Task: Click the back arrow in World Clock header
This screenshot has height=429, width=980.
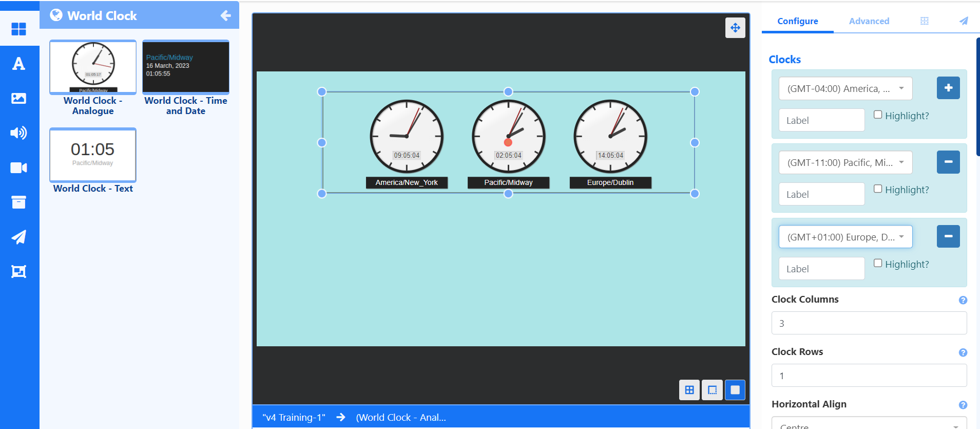Action: (225, 16)
